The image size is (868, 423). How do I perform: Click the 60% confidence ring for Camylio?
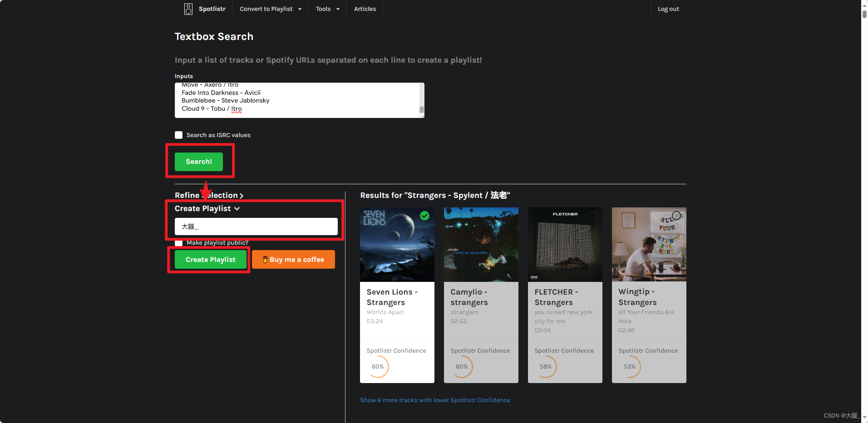(462, 367)
